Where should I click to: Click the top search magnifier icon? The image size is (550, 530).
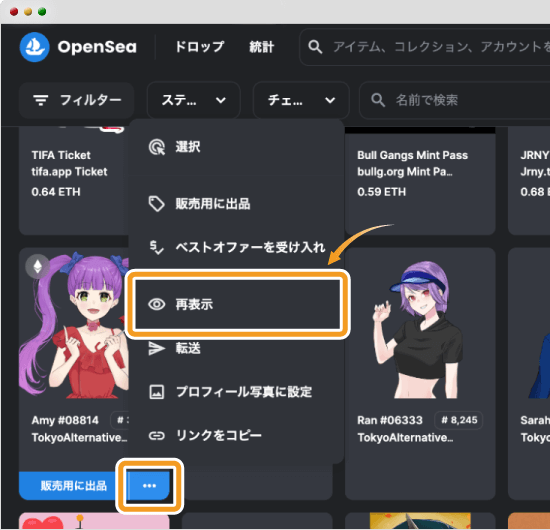tap(315, 47)
